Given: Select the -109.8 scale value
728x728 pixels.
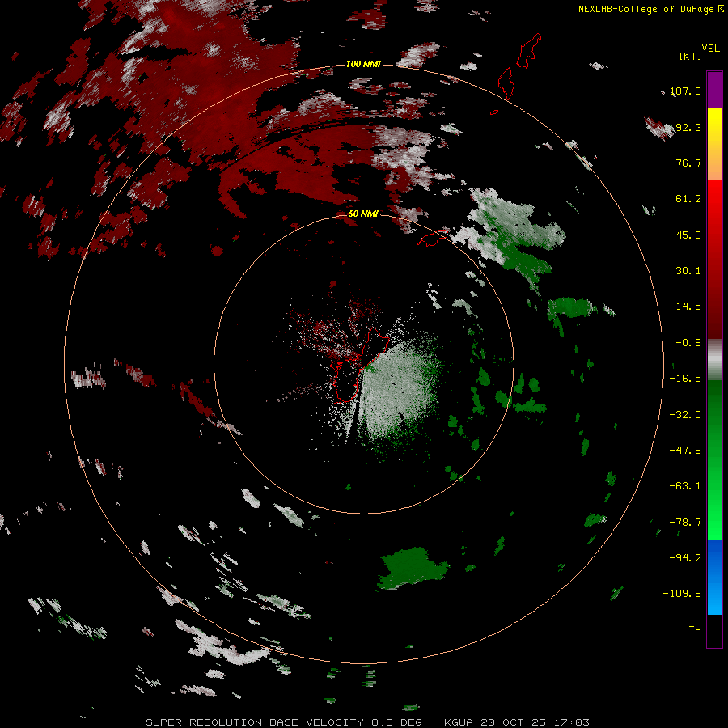Looking at the screenshot, I should 683,594.
